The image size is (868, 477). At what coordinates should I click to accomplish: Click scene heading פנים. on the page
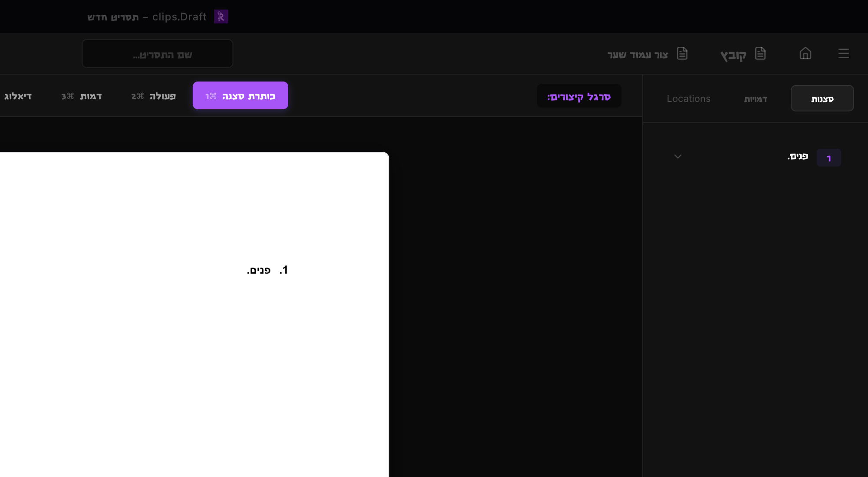pyautogui.click(x=259, y=270)
